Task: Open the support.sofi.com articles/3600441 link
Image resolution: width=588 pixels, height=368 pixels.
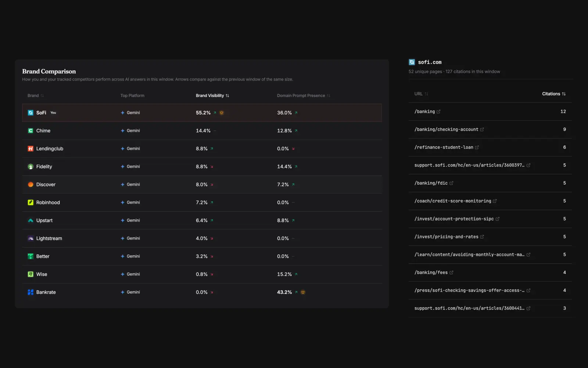Action: tap(469, 308)
